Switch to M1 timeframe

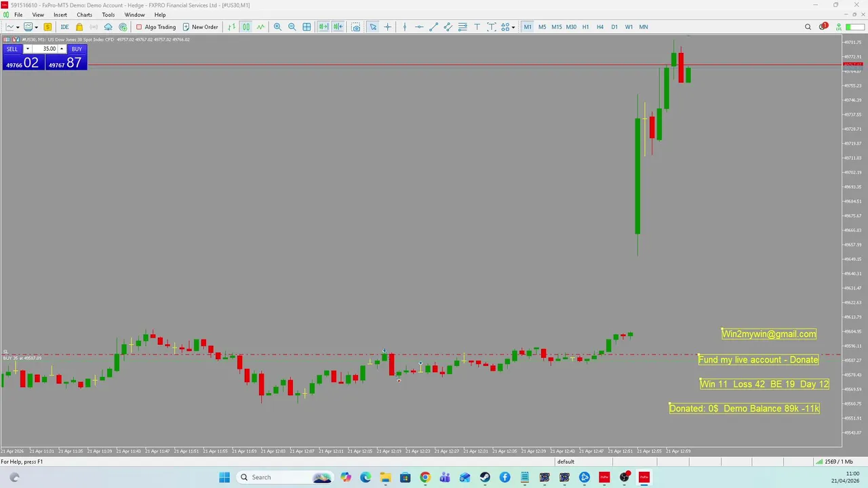528,27
